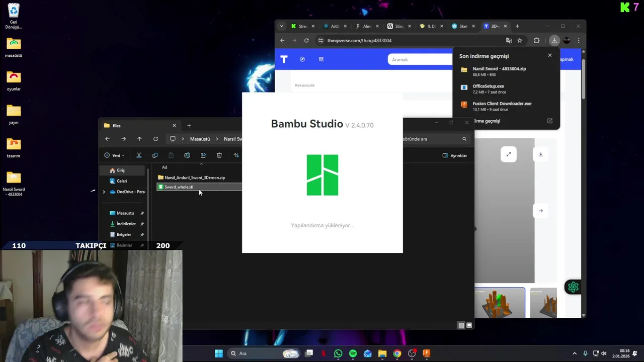644x362 pixels.
Task: Open Chrome extensions puzzle icon
Action: (536, 40)
